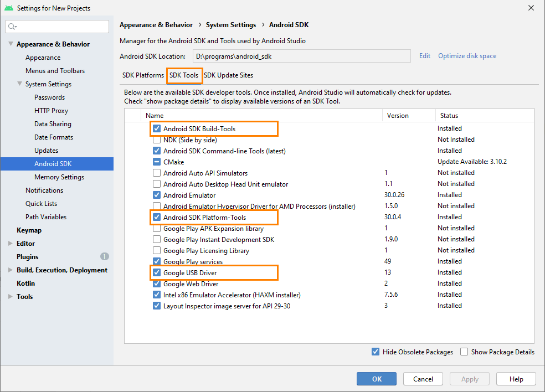Expand the Tools section
545x392 pixels.
(9, 296)
